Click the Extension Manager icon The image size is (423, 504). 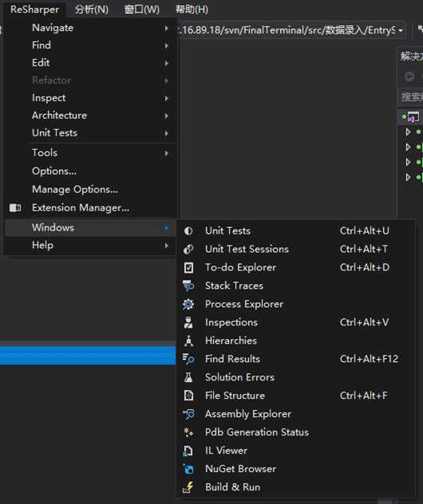(15, 208)
